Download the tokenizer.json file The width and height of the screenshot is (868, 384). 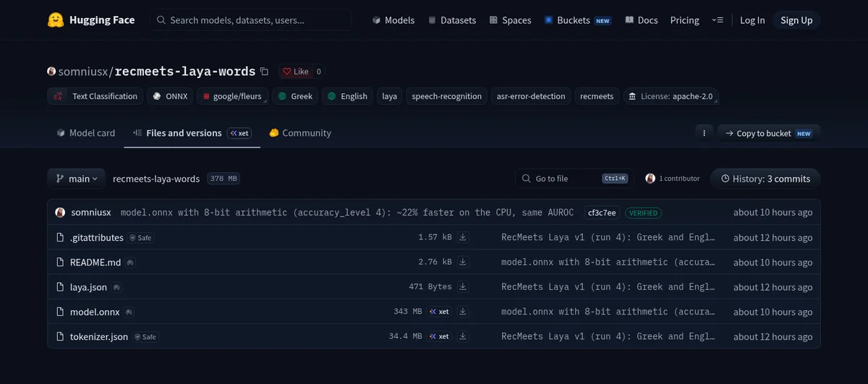pyautogui.click(x=463, y=336)
